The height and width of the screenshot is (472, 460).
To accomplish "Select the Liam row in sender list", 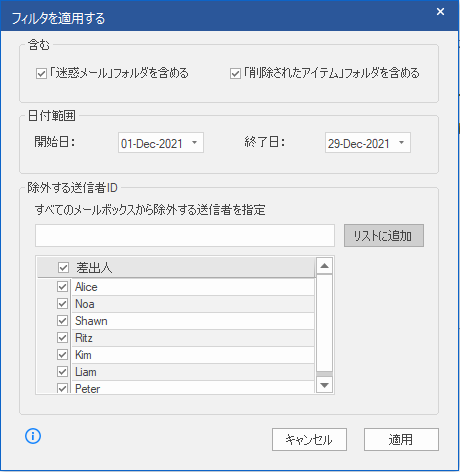I will [193, 372].
